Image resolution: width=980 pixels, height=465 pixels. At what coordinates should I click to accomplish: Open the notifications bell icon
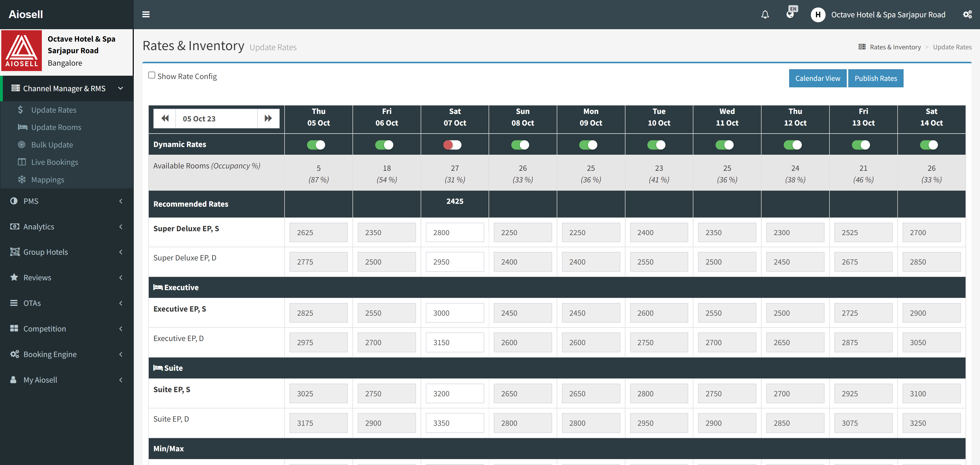click(x=765, y=14)
